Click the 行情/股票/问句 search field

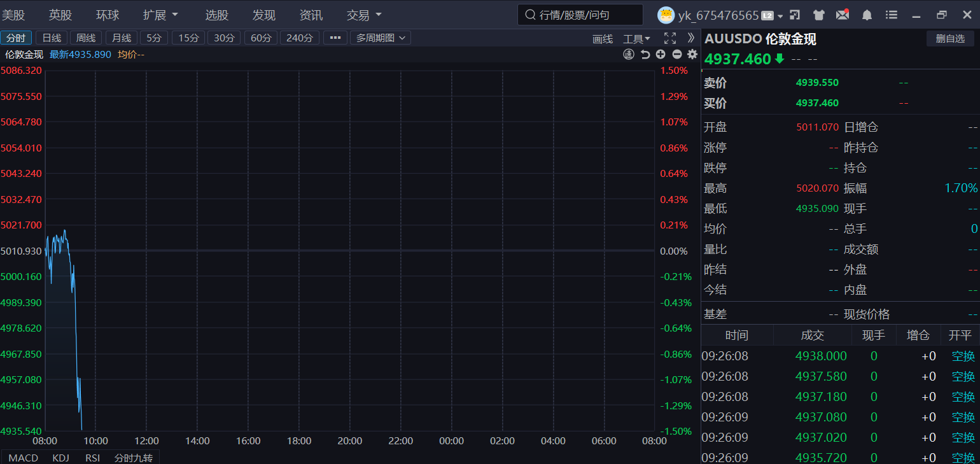pyautogui.click(x=580, y=15)
